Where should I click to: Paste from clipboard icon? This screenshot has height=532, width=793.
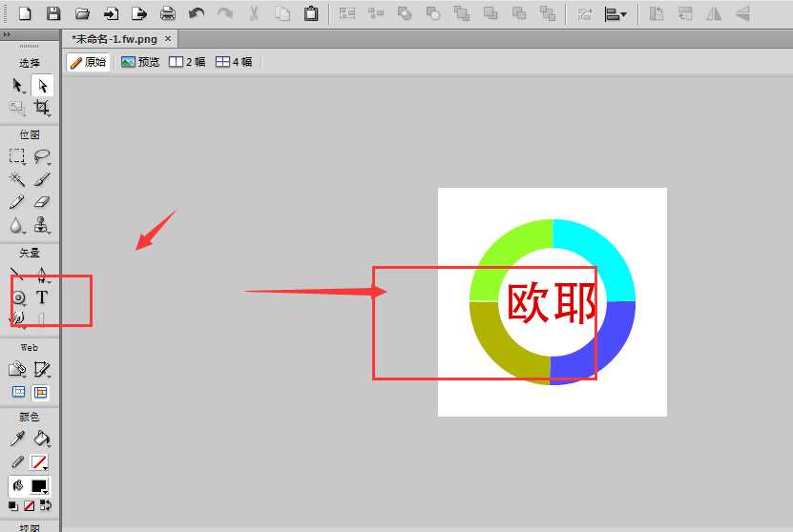(x=311, y=13)
